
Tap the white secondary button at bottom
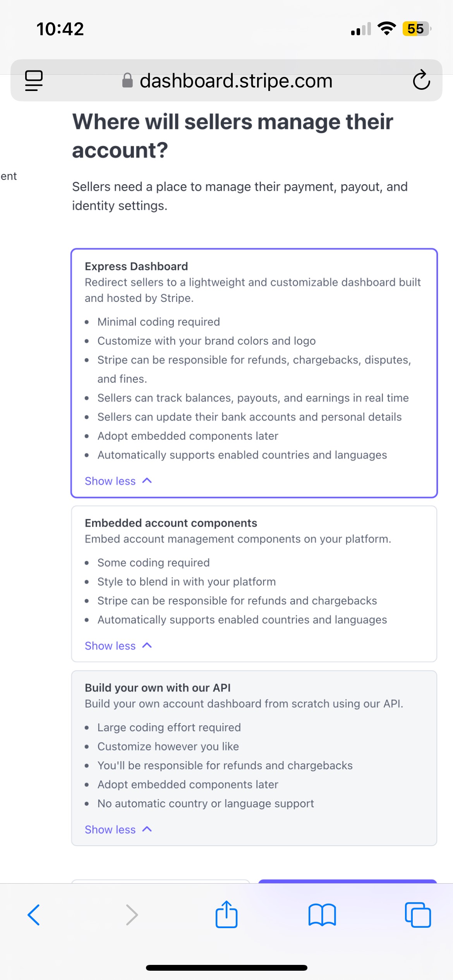pos(161,881)
